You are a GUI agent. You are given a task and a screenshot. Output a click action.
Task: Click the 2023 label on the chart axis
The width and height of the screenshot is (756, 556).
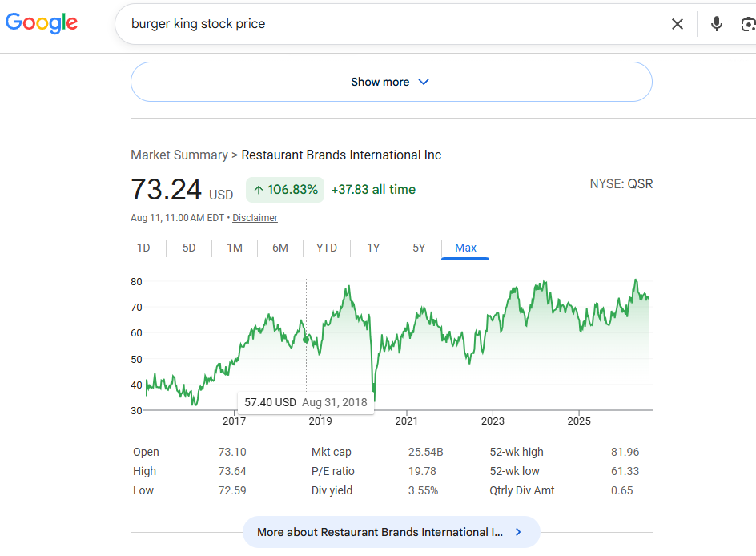493,421
